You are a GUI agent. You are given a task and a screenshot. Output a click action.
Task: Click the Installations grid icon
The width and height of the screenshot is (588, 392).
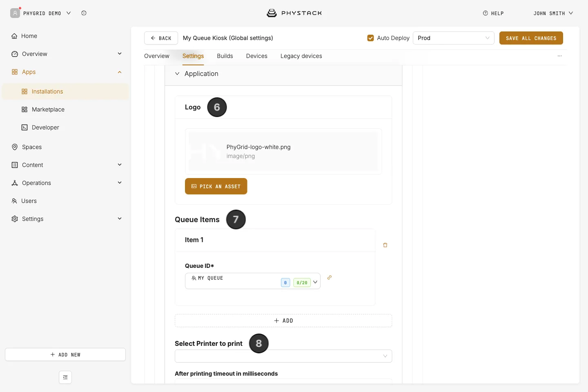24,91
